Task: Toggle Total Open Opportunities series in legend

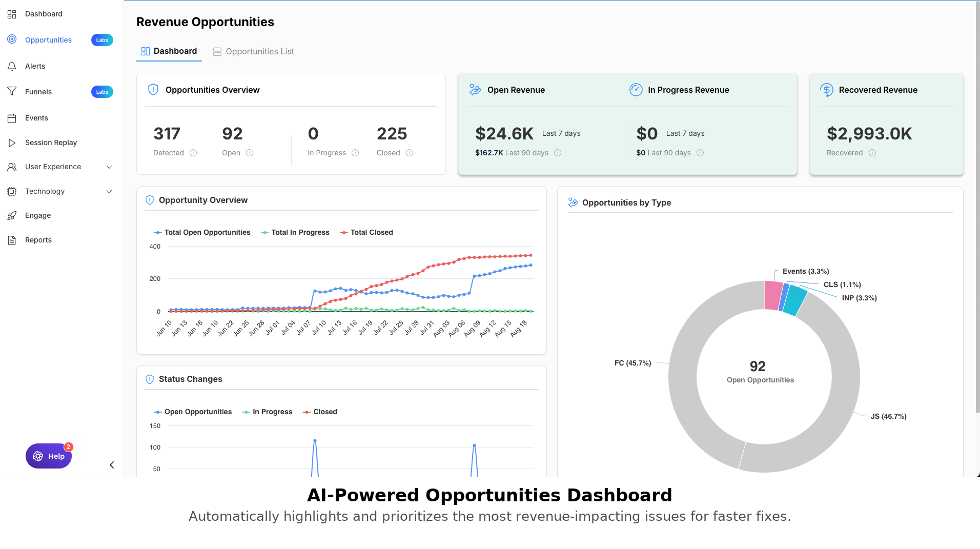Action: pos(202,233)
